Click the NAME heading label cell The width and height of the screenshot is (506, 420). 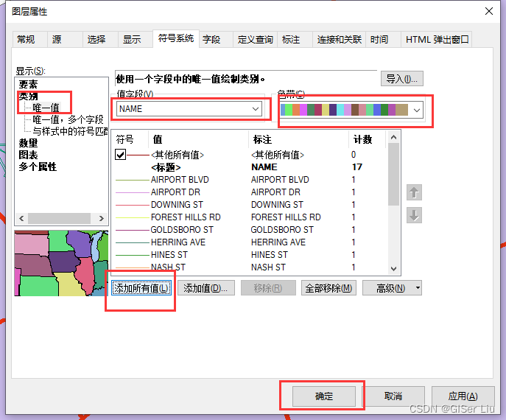tap(264, 167)
